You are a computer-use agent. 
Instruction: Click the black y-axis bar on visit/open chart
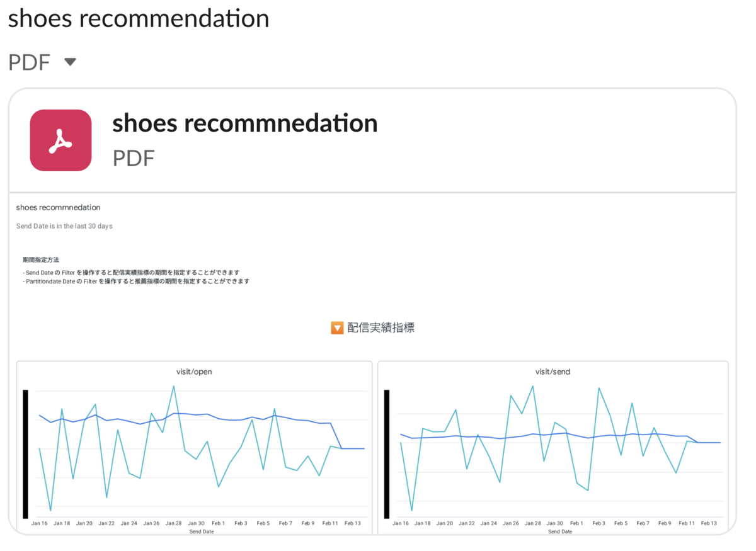(x=25, y=454)
